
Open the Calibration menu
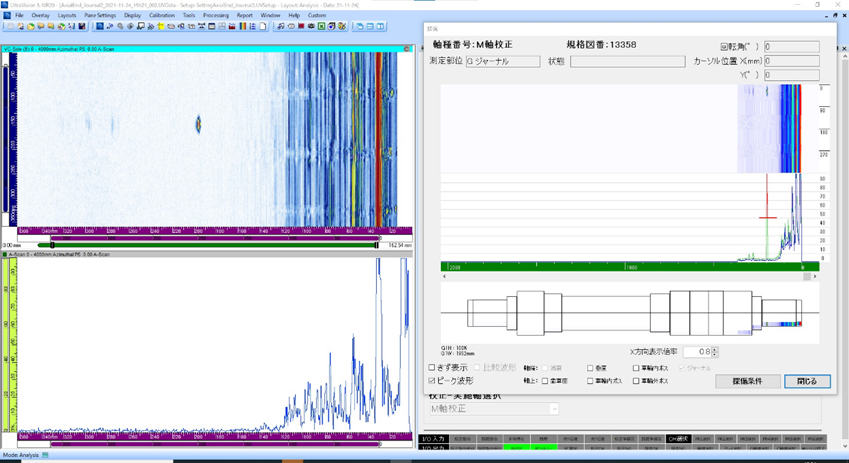[x=161, y=15]
